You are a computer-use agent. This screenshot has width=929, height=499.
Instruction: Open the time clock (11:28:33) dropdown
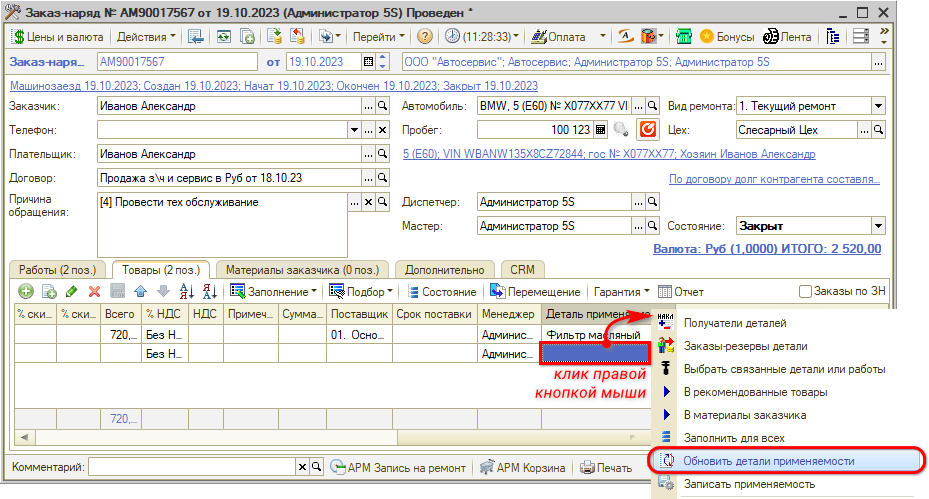[482, 37]
